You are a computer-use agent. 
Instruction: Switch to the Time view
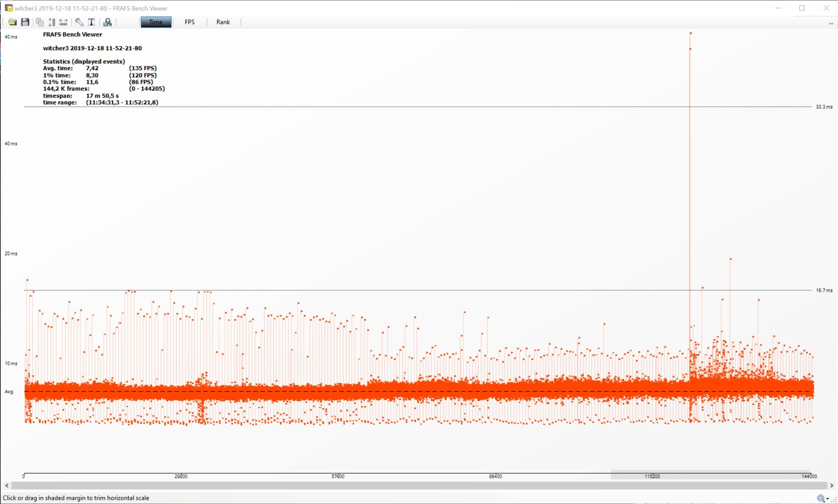pos(156,22)
